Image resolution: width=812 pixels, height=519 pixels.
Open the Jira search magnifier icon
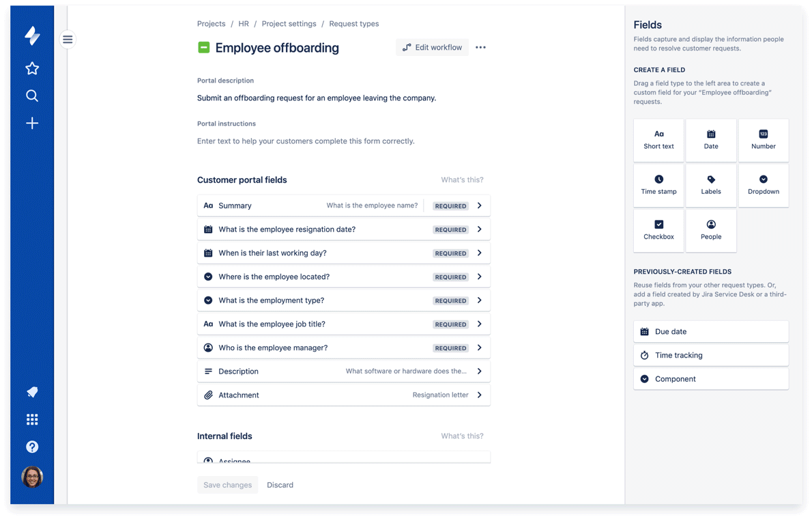tap(31, 96)
